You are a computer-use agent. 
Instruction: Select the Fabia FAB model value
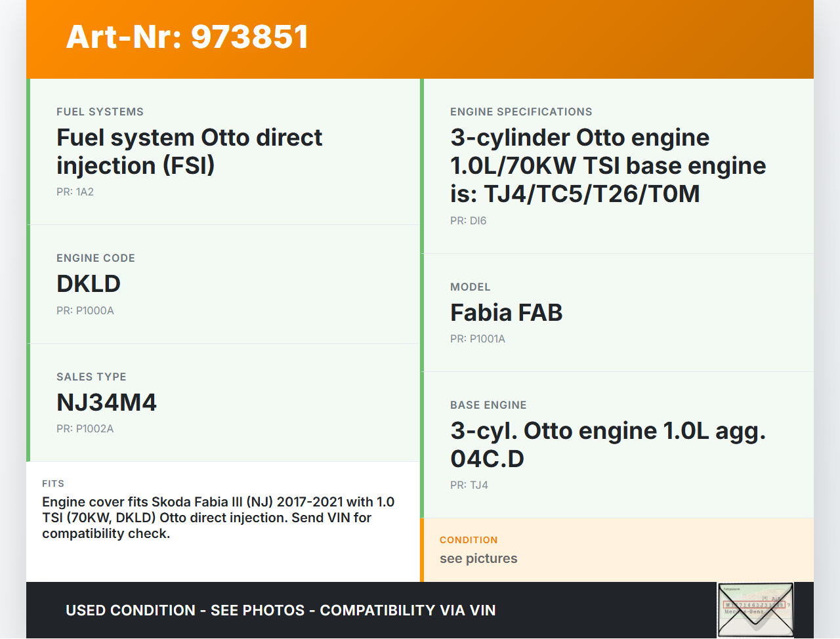(506, 312)
